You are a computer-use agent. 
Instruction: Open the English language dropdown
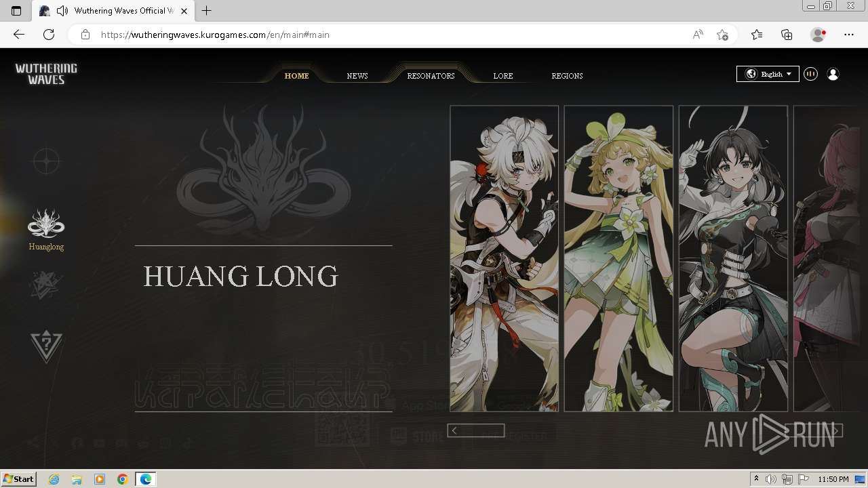(x=768, y=74)
